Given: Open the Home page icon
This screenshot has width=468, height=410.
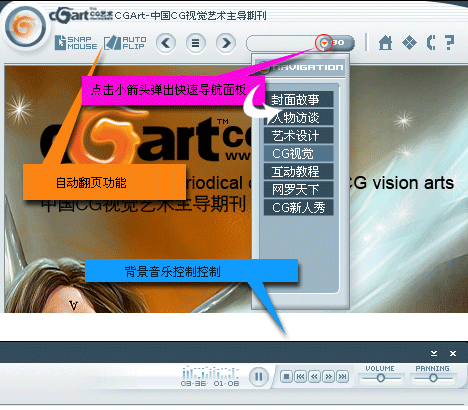Looking at the screenshot, I should click(x=385, y=43).
